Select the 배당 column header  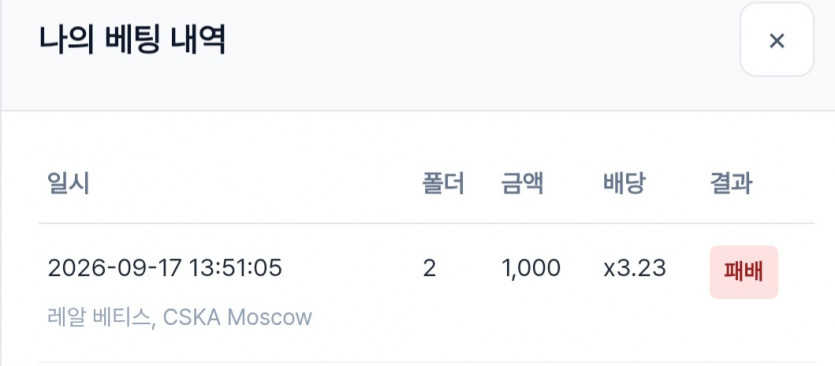[x=624, y=184]
